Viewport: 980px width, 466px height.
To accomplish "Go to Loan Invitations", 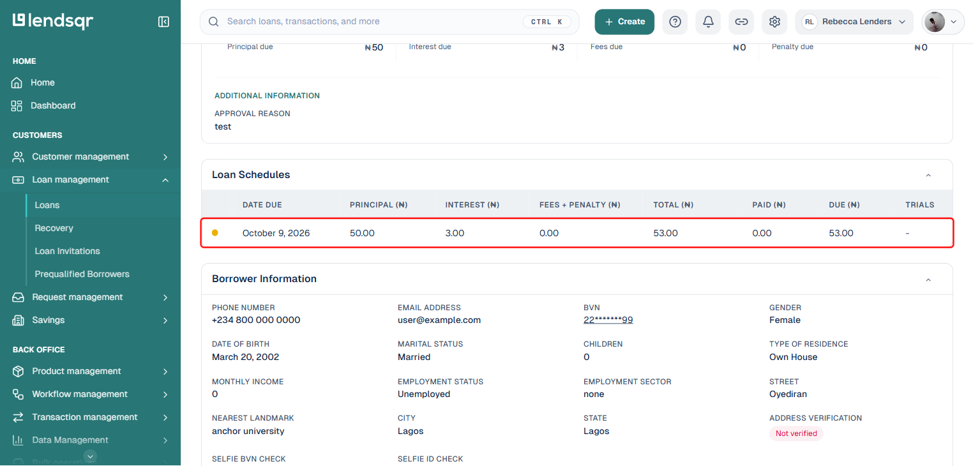I will [x=67, y=251].
